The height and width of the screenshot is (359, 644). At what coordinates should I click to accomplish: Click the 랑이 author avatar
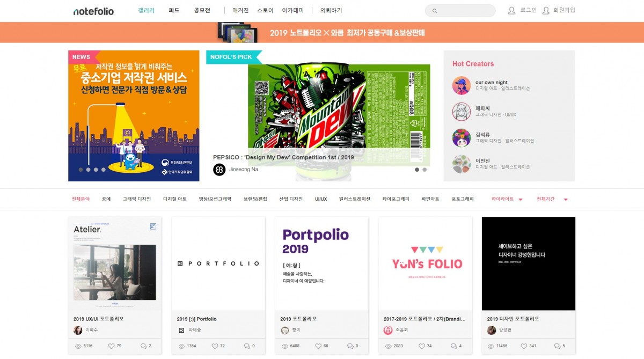[285, 330]
